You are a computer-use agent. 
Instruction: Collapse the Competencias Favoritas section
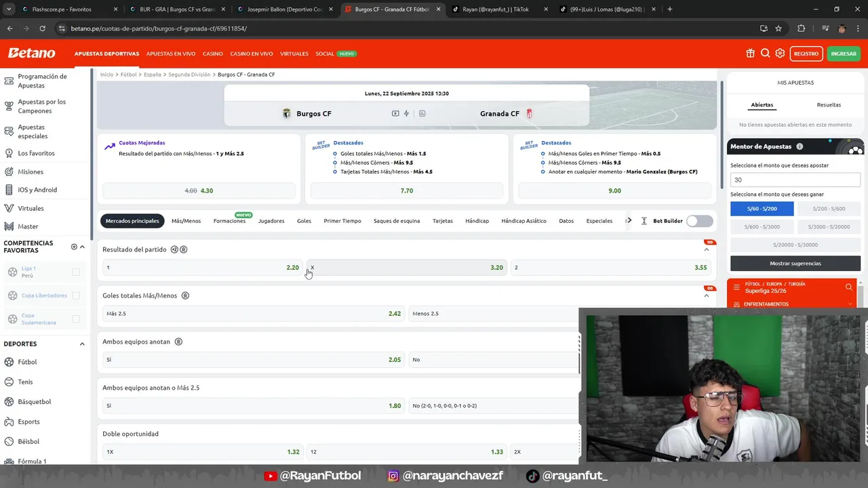tap(82, 247)
